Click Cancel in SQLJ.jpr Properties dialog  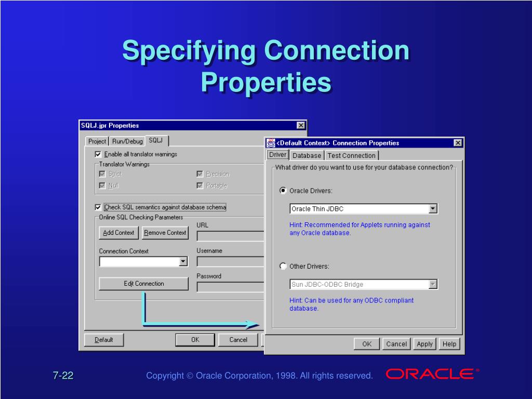tap(238, 340)
